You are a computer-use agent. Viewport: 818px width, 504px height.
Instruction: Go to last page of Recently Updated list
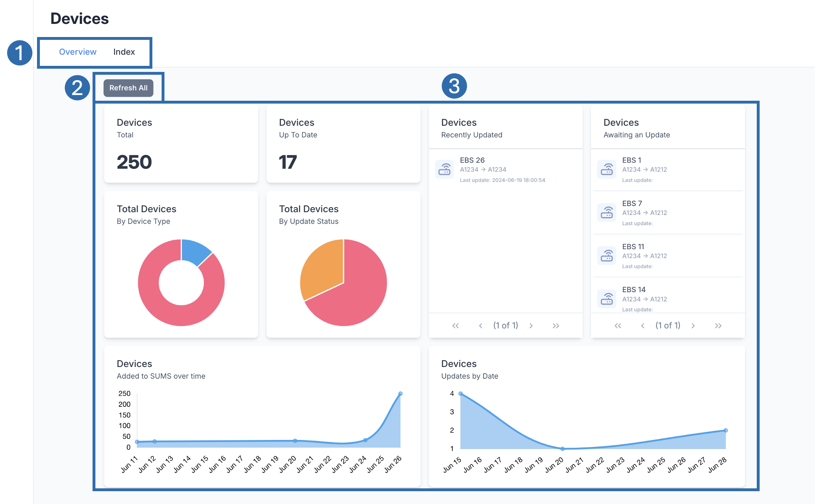[556, 326]
